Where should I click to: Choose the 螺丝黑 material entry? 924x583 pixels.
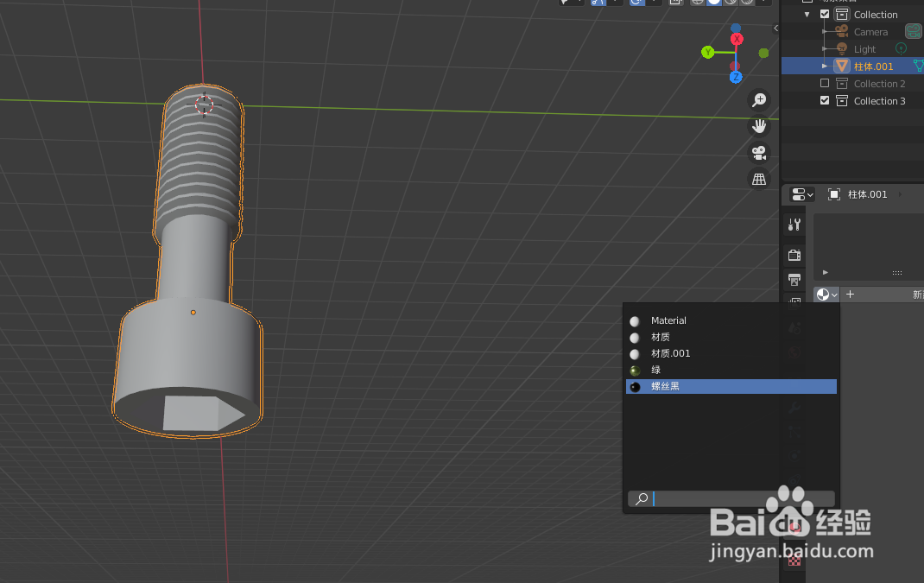731,387
